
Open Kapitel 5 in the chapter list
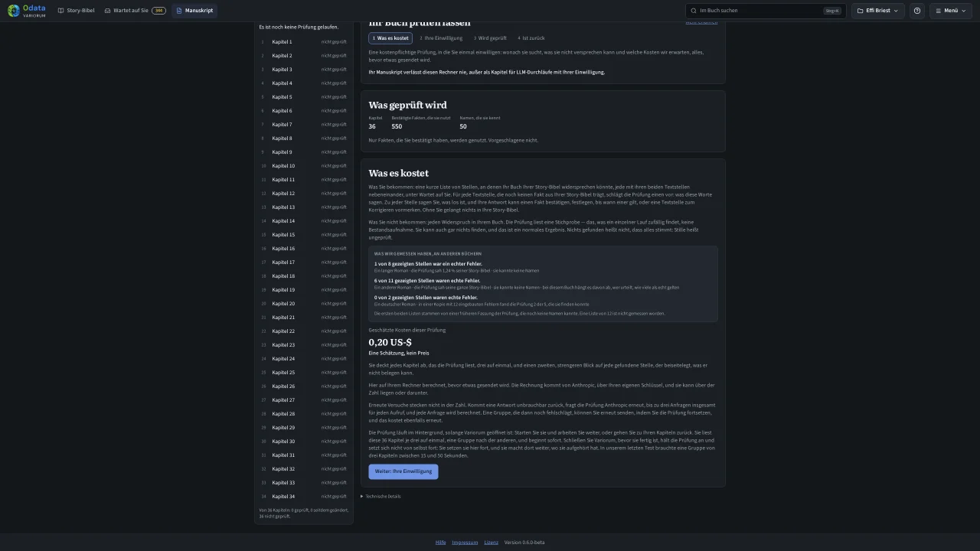(x=304, y=97)
